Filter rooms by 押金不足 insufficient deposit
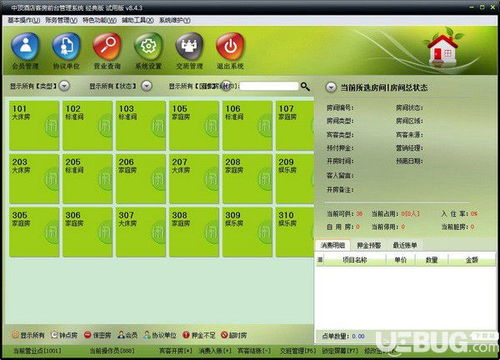The width and height of the screenshot is (500, 360). pos(199,335)
